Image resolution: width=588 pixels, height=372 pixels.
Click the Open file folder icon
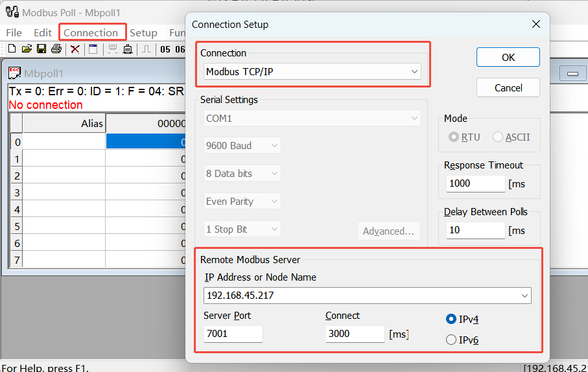[x=27, y=49]
